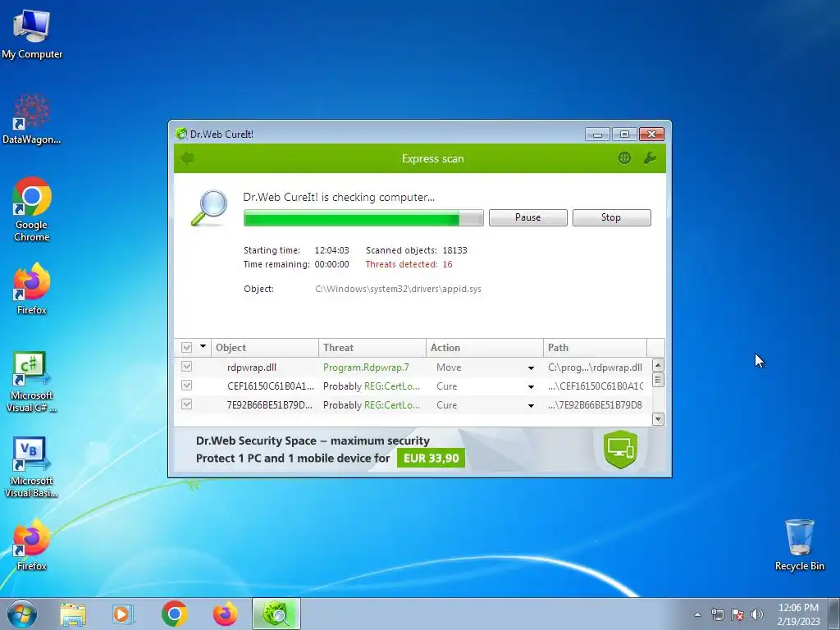Click 'Threats detected: 16' text
Viewport: 840px width, 630px height.
point(409,264)
